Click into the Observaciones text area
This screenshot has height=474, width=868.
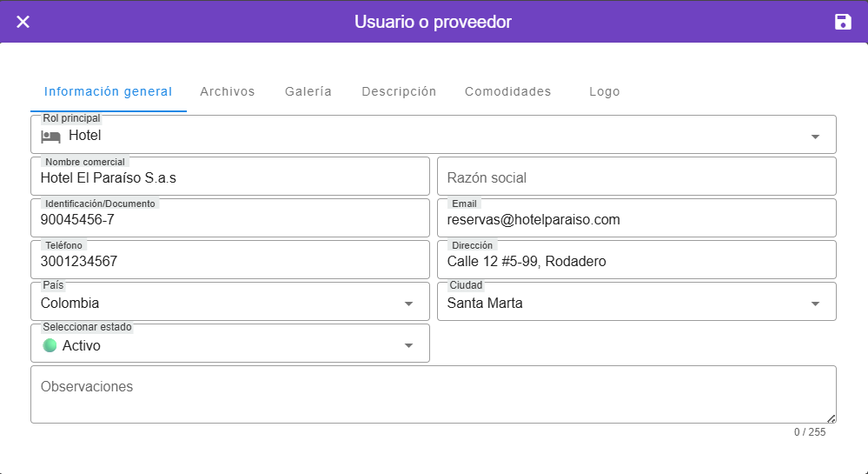click(433, 395)
